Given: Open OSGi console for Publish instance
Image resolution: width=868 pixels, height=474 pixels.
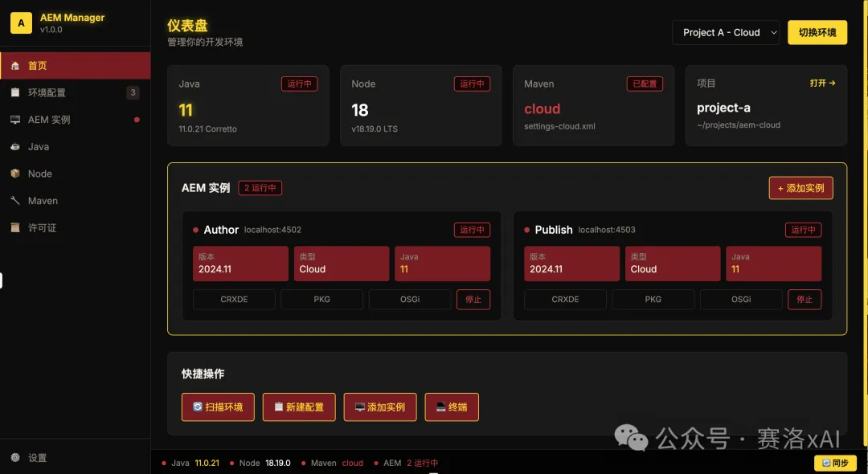Looking at the screenshot, I should click(740, 300).
